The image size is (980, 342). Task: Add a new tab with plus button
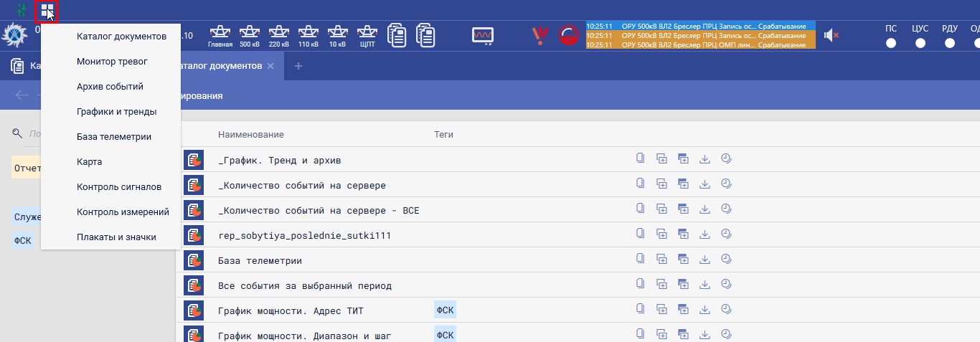pyautogui.click(x=298, y=66)
